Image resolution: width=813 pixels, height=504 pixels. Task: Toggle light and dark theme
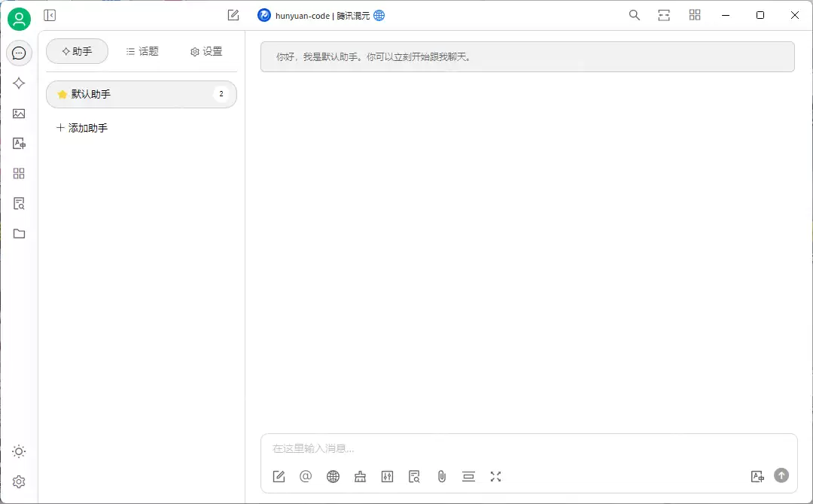tap(19, 451)
